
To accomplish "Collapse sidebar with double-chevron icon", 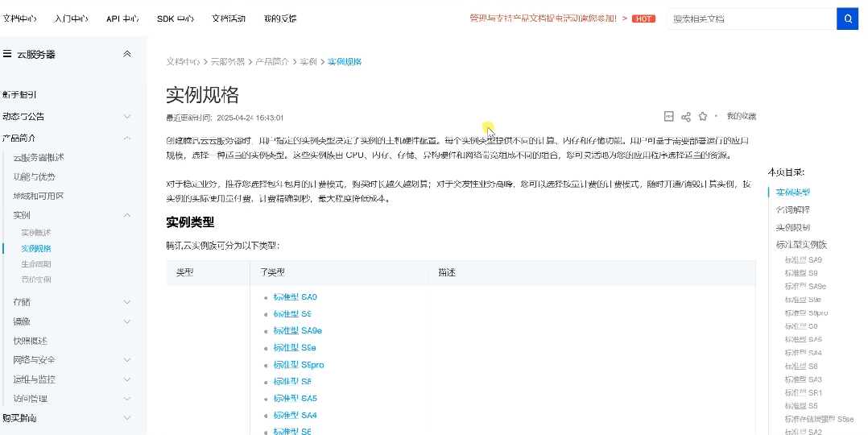I will click(x=126, y=54).
